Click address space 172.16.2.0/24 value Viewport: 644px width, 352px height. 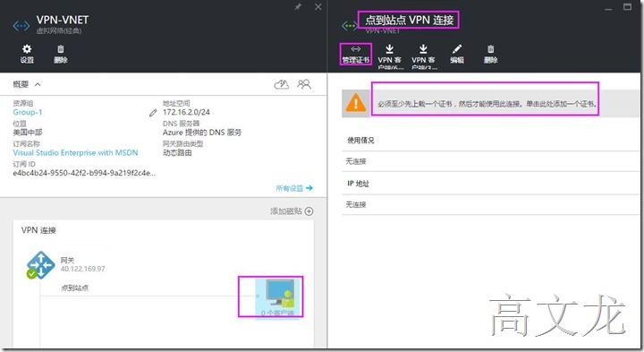coord(186,112)
